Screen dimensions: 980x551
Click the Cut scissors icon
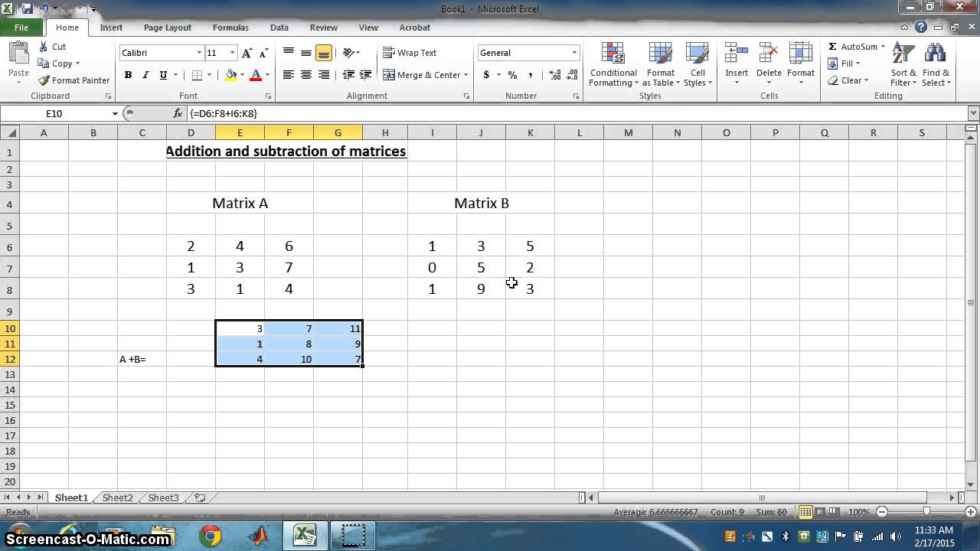44,47
